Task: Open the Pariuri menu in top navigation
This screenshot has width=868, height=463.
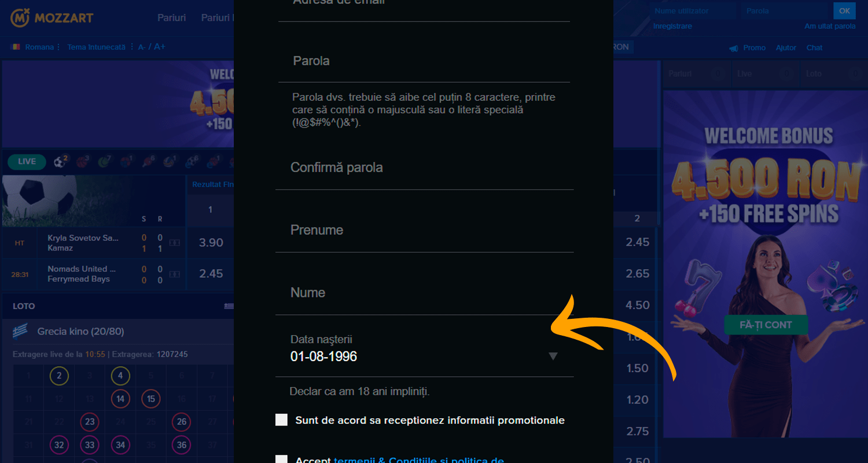Action: point(171,18)
